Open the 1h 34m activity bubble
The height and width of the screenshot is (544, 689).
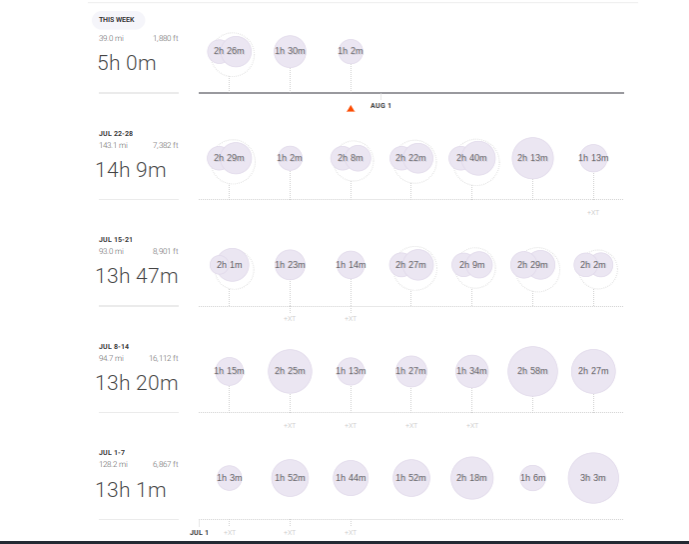(x=472, y=372)
